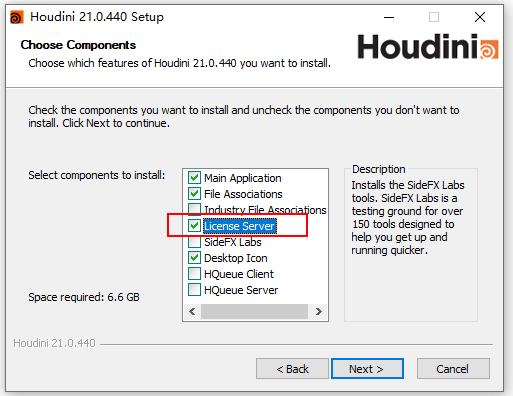The width and height of the screenshot is (513, 396).
Task: Check the SideFX Labs checkbox
Action: (194, 242)
